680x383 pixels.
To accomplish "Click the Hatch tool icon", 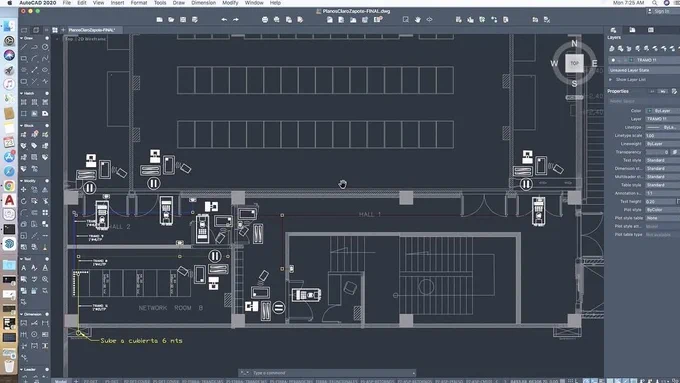I will [24, 102].
